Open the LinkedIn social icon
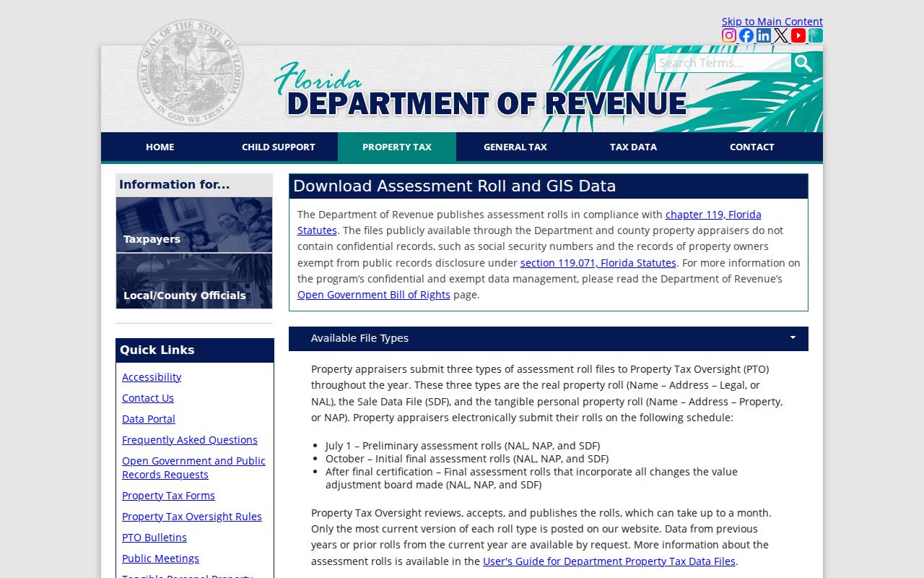The width and height of the screenshot is (924, 578). click(x=764, y=35)
